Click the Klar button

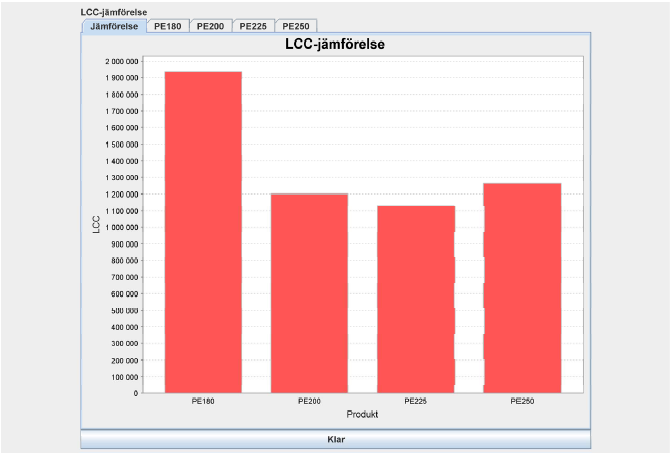(x=336, y=439)
